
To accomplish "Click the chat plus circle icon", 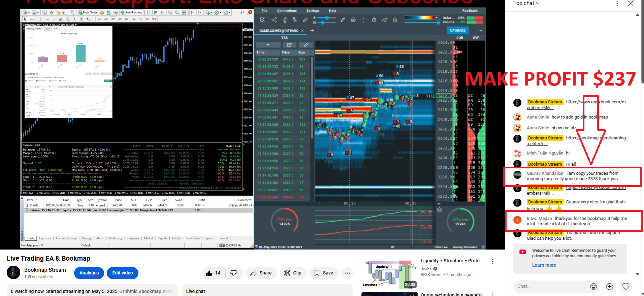I will 610,287.
